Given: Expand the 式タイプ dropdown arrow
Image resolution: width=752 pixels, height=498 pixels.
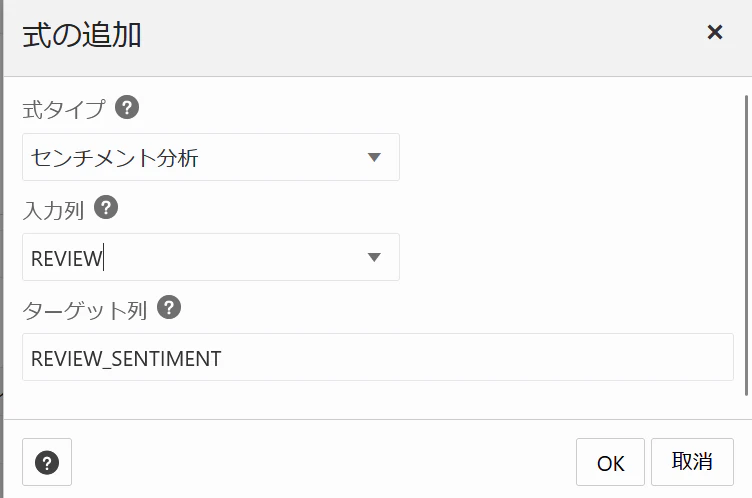Looking at the screenshot, I should (374, 157).
